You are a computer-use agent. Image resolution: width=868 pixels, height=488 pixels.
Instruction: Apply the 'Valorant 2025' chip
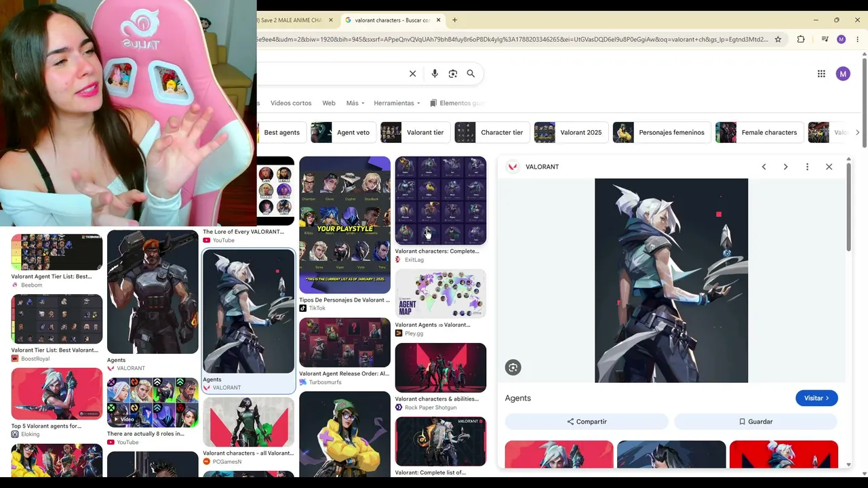(570, 132)
